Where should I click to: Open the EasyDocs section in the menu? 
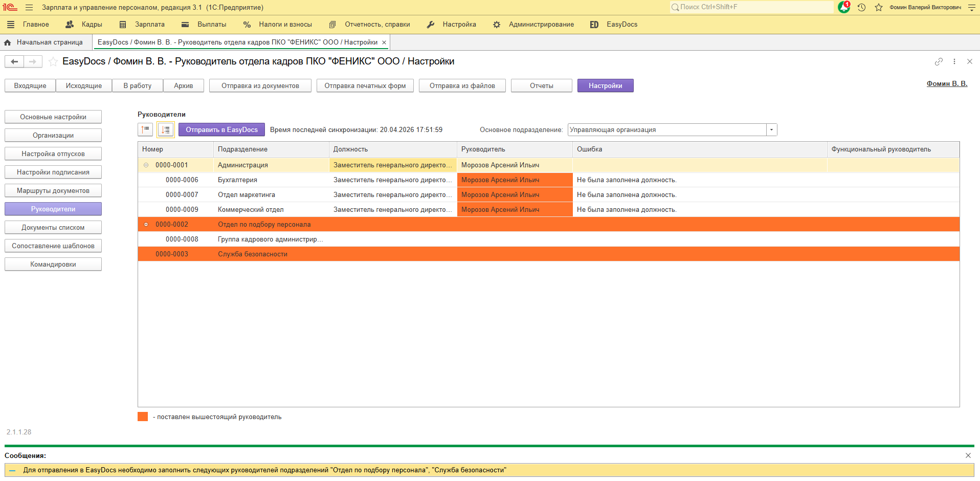pyautogui.click(x=622, y=25)
